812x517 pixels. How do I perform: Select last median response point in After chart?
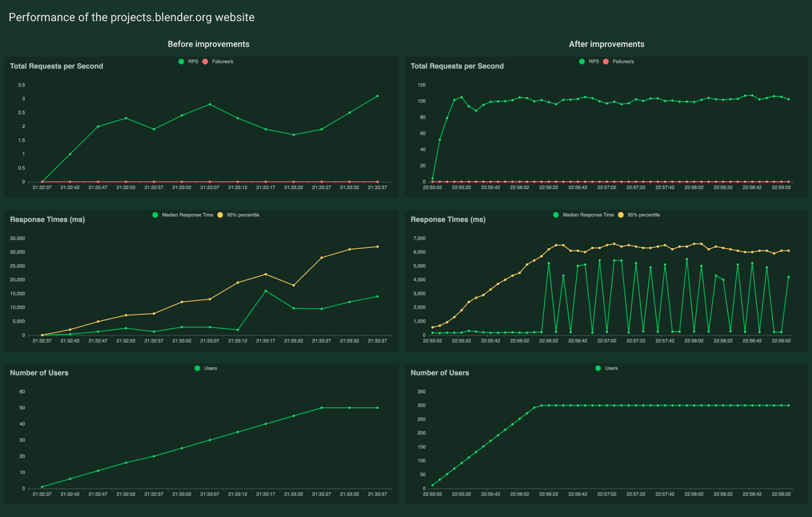(788, 277)
